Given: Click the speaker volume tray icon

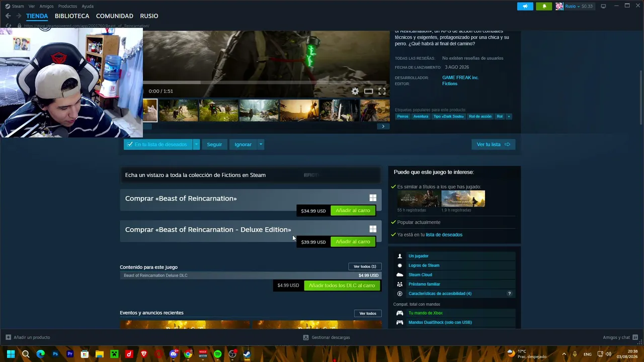Looking at the screenshot, I should [609, 354].
